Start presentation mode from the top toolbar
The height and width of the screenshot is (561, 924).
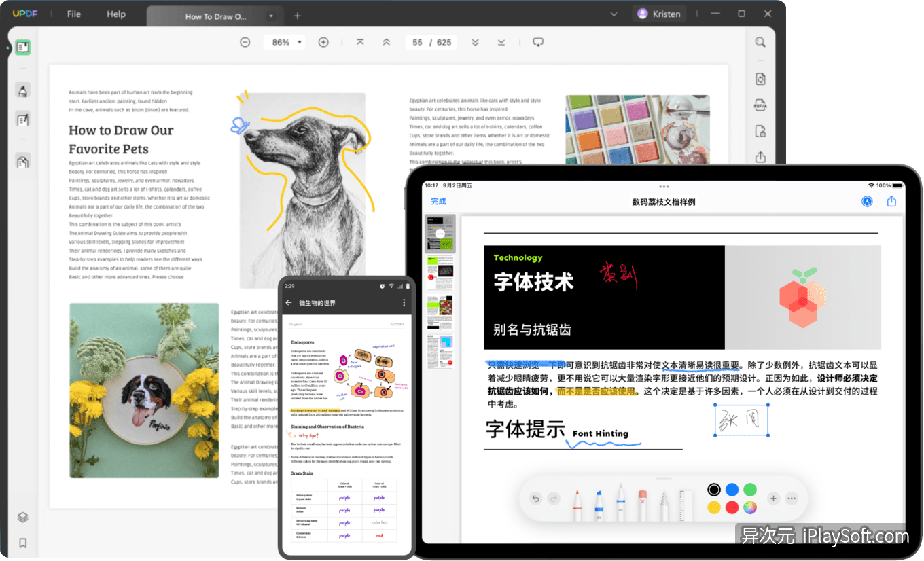pyautogui.click(x=537, y=41)
